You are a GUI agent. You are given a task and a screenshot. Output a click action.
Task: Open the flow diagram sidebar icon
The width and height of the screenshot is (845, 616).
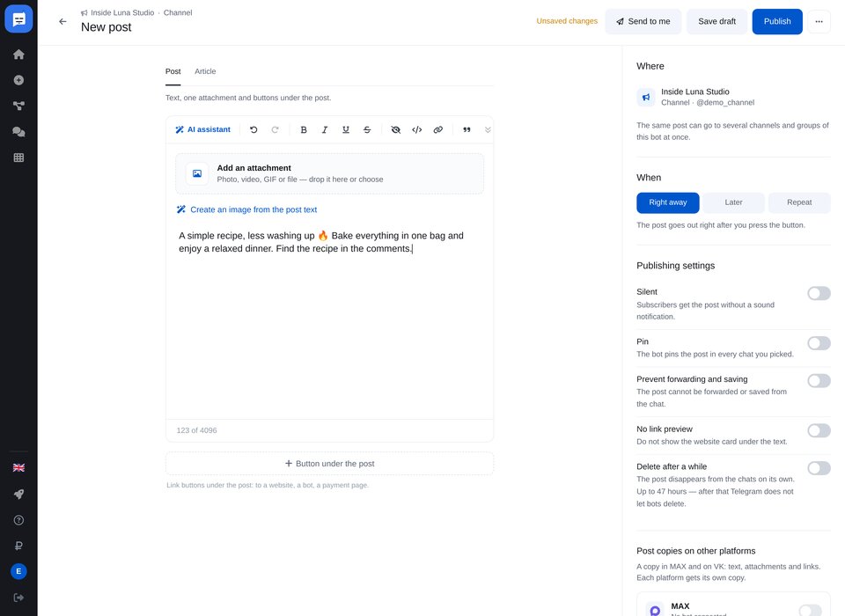pos(18,106)
